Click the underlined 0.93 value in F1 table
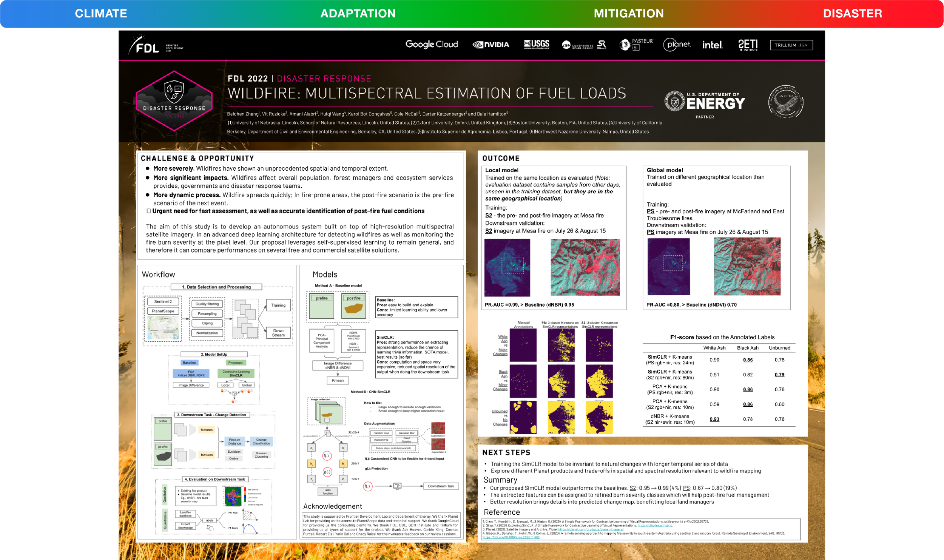This screenshot has height=560, width=944. [x=714, y=419]
